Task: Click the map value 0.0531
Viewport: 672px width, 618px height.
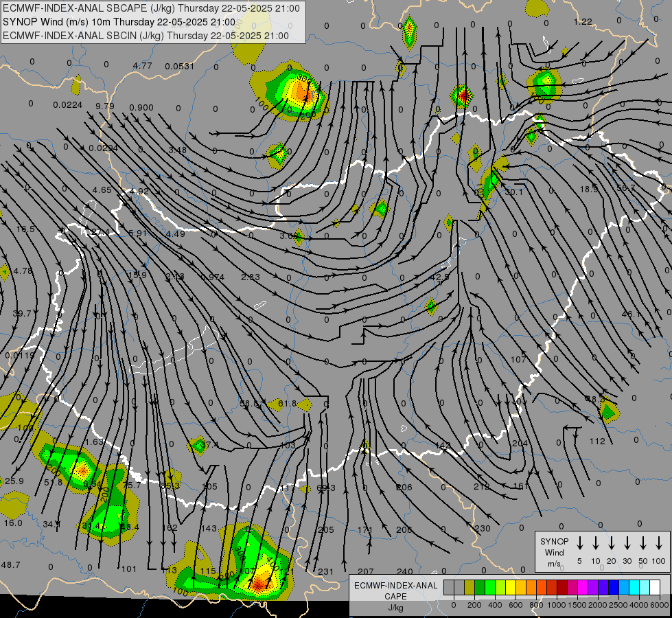Action: (x=180, y=67)
